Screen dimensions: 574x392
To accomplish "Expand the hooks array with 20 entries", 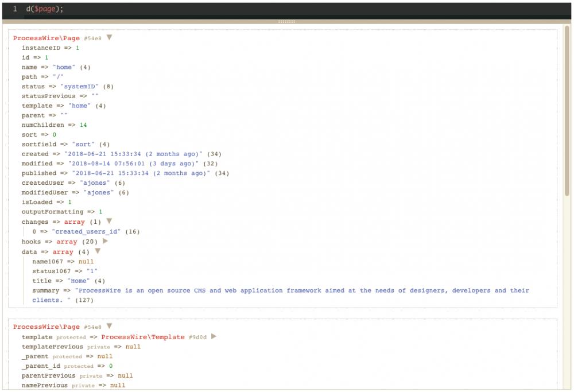I will (104, 241).
